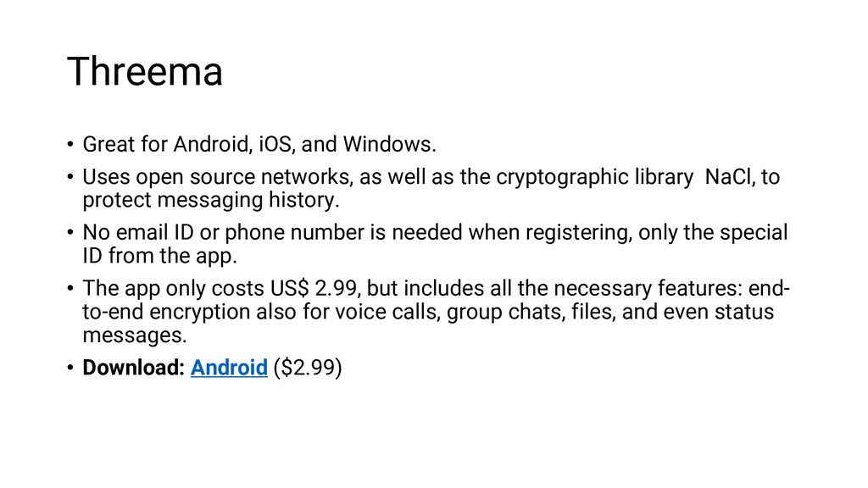868x488 pixels.
Task: Open the Android download link
Action: [x=229, y=368]
